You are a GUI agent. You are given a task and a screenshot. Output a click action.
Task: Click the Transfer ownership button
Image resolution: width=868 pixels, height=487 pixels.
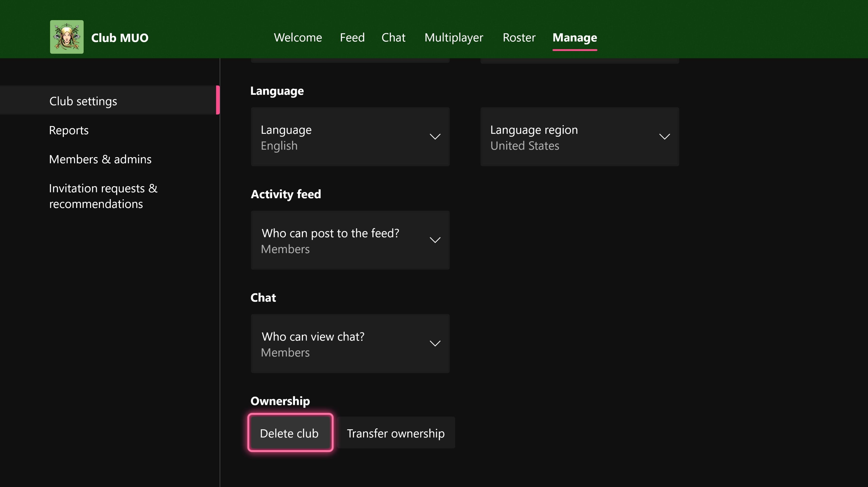point(396,433)
